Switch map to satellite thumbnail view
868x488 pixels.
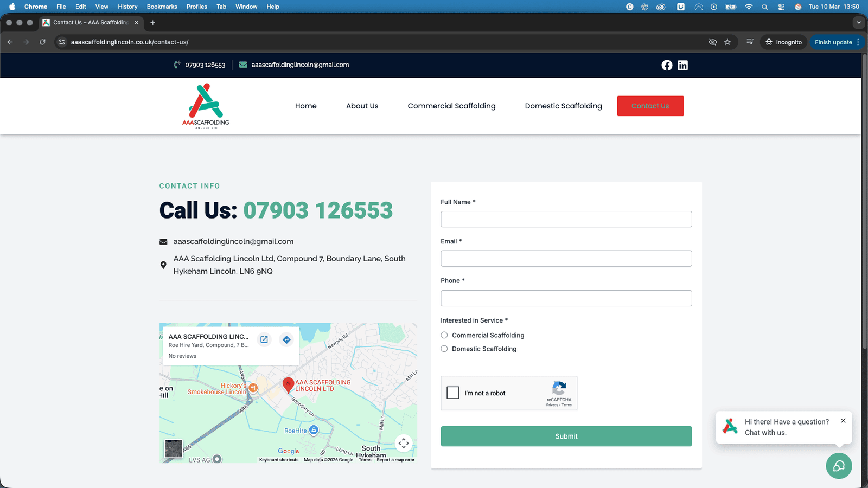[x=174, y=448]
